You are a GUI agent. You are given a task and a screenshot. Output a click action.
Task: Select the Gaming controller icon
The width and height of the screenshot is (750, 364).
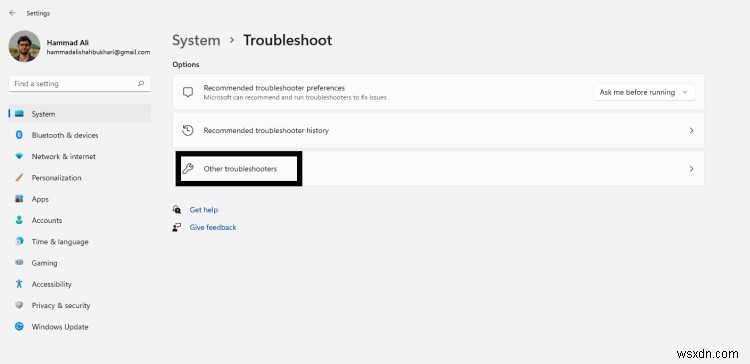point(19,263)
